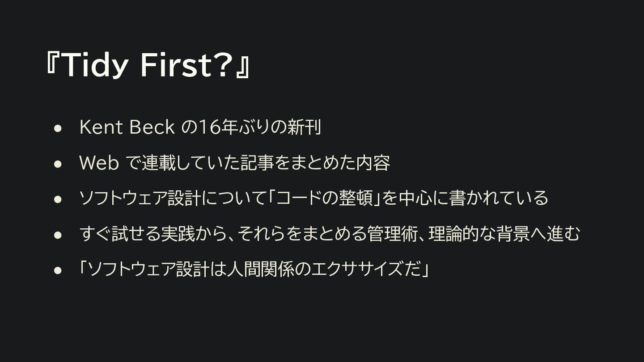Select the bullet dot before Kent Beck line
Viewport: 644px width, 362px height.
pyautogui.click(x=57, y=128)
